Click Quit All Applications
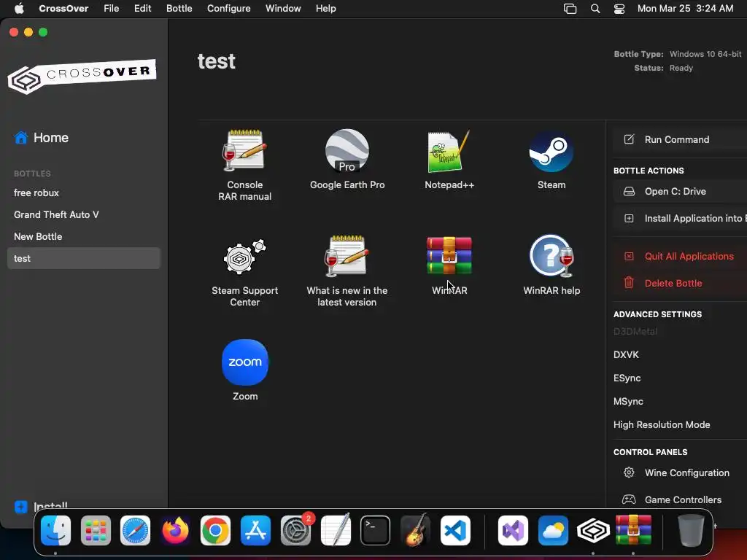747x560 pixels. [680, 256]
